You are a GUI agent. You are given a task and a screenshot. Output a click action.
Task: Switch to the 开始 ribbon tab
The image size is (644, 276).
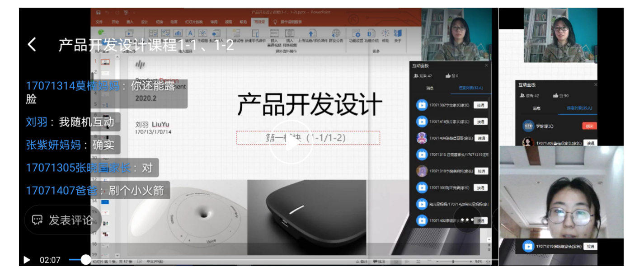point(115,22)
